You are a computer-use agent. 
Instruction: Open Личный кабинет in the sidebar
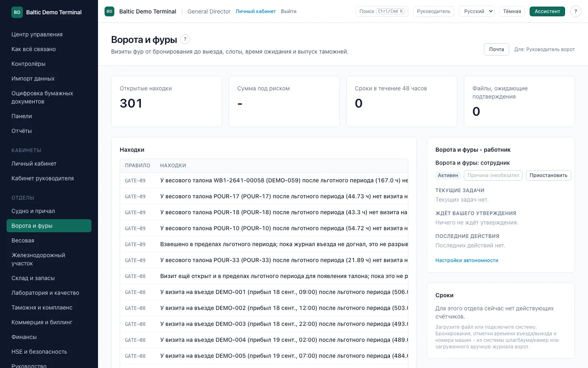[49, 164]
